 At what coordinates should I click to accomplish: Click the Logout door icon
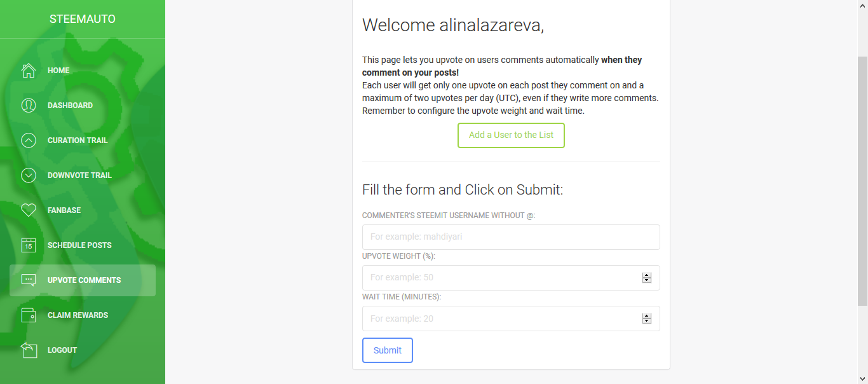29,350
